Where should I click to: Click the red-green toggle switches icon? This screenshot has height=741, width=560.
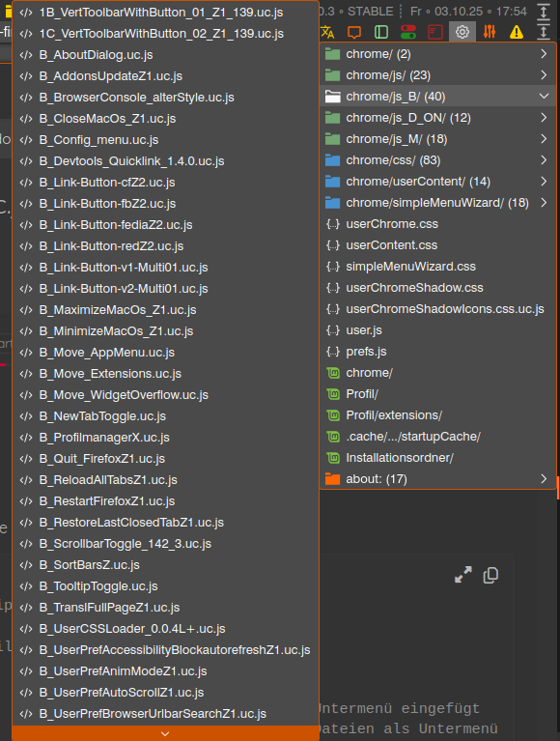(x=408, y=32)
